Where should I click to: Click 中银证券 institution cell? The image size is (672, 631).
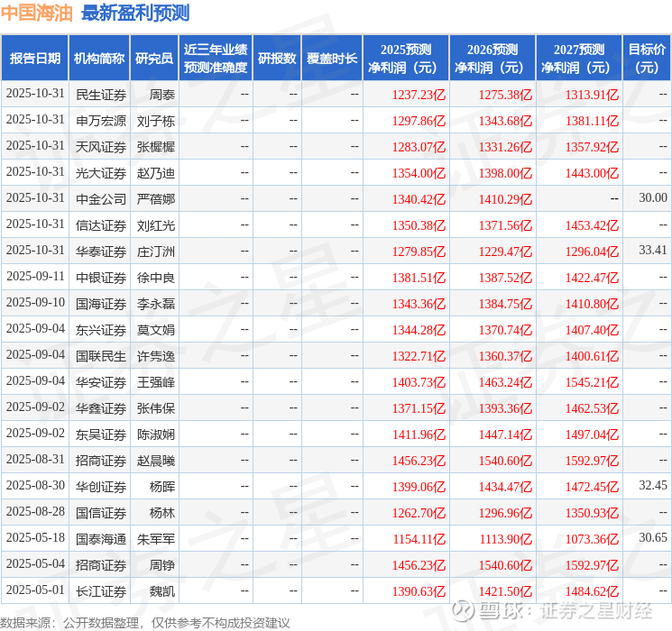101,278
